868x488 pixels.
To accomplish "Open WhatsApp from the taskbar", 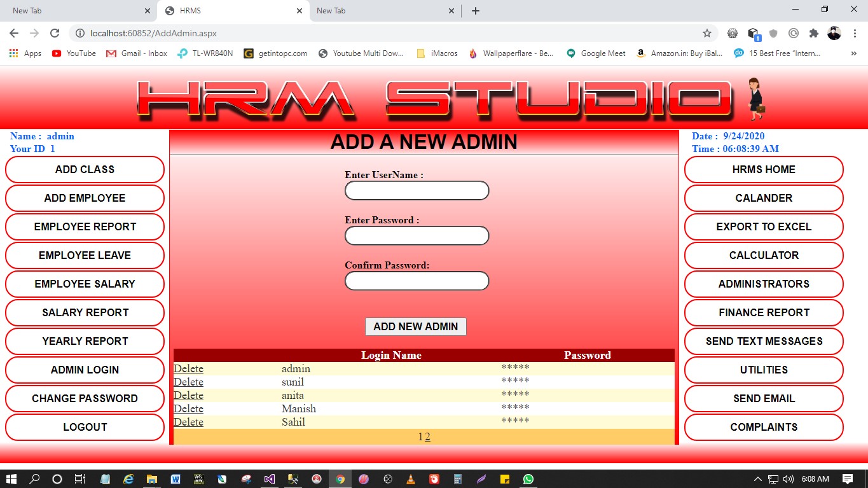I will click(x=528, y=479).
